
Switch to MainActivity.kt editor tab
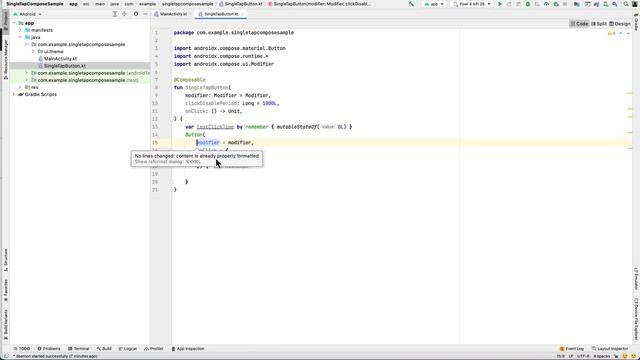pos(173,14)
